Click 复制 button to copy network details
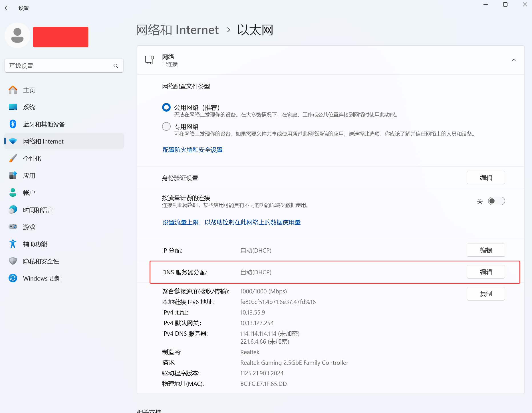532x413 pixels. [x=486, y=294]
